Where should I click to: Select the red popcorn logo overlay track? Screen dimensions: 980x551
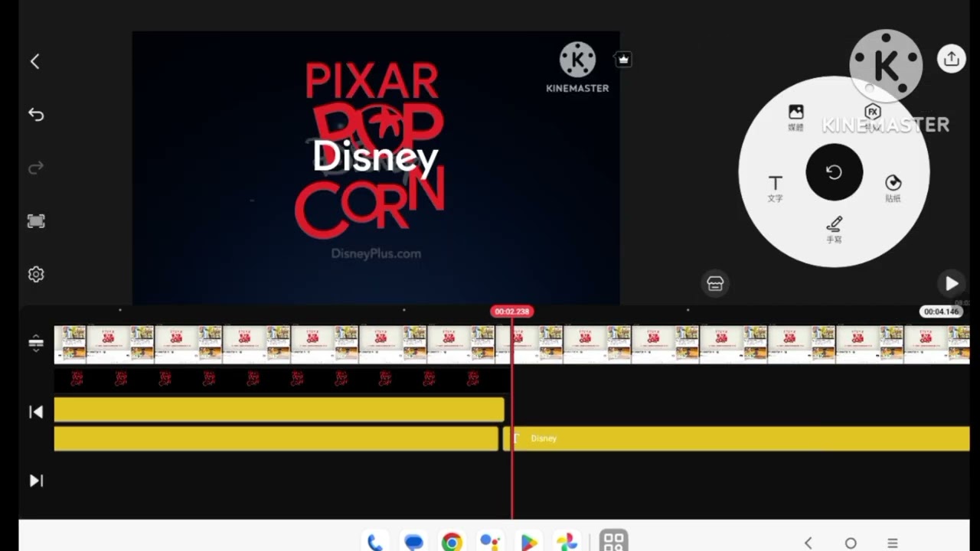pyautogui.click(x=282, y=379)
